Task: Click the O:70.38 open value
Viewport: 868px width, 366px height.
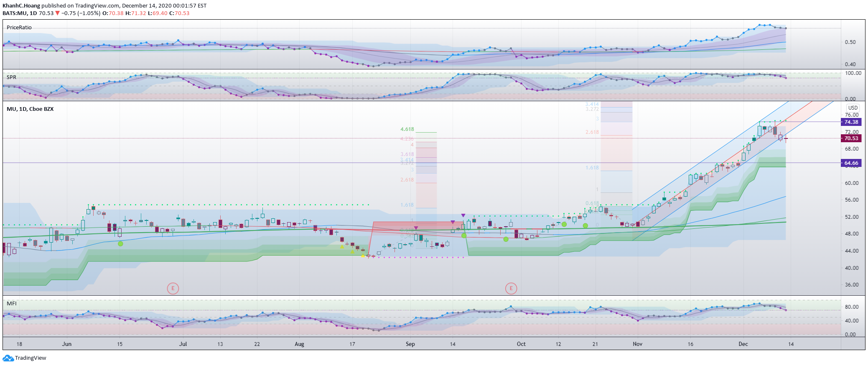Action: click(x=113, y=13)
